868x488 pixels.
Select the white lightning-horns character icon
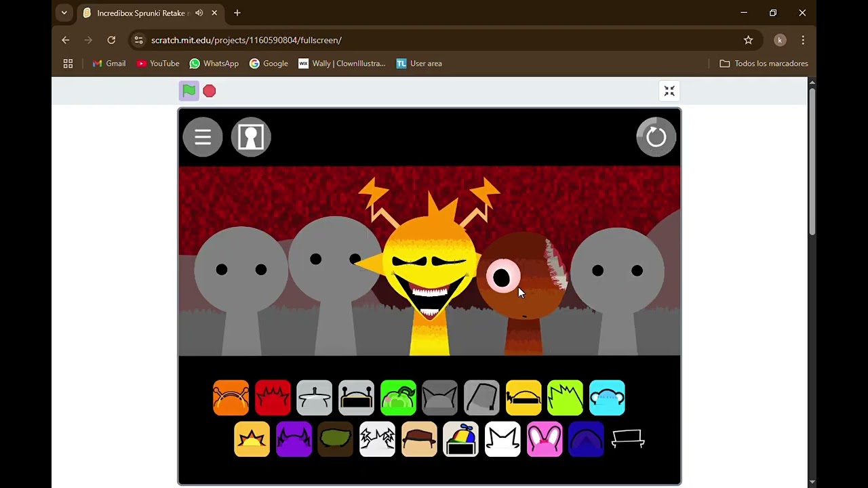coord(377,439)
